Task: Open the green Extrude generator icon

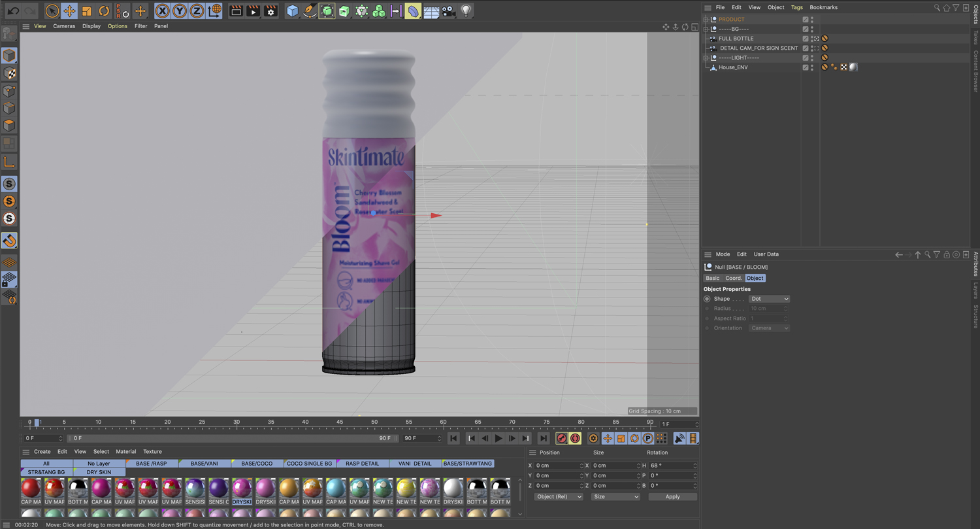Action: pyautogui.click(x=344, y=11)
